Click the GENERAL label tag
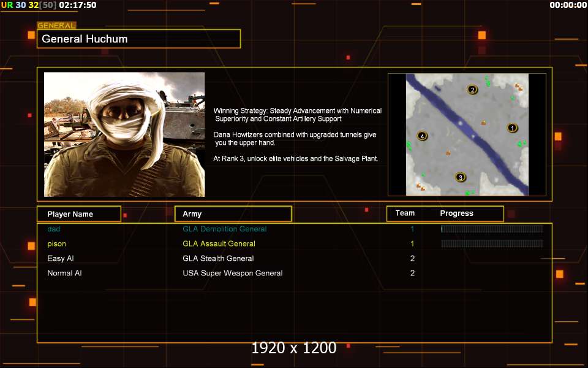 coord(56,26)
